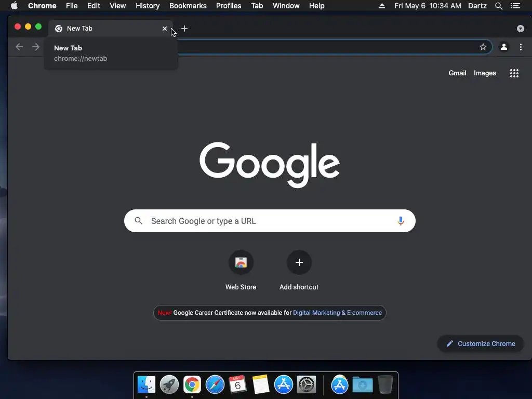Viewport: 532px width, 399px height.
Task: Open the Bookmarks menu
Action: (188, 6)
